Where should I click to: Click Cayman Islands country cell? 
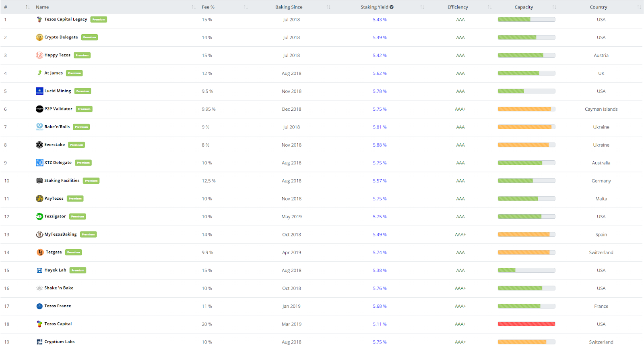click(601, 109)
